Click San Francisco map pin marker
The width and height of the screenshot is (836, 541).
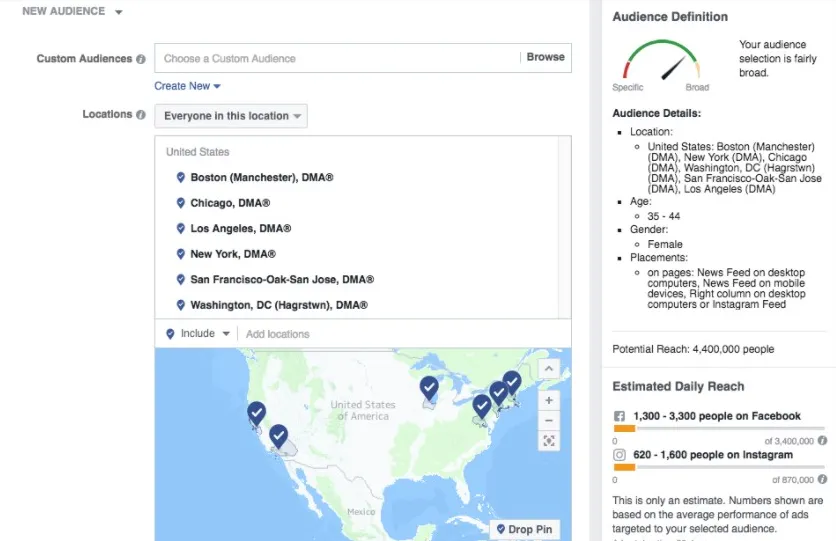256,412
